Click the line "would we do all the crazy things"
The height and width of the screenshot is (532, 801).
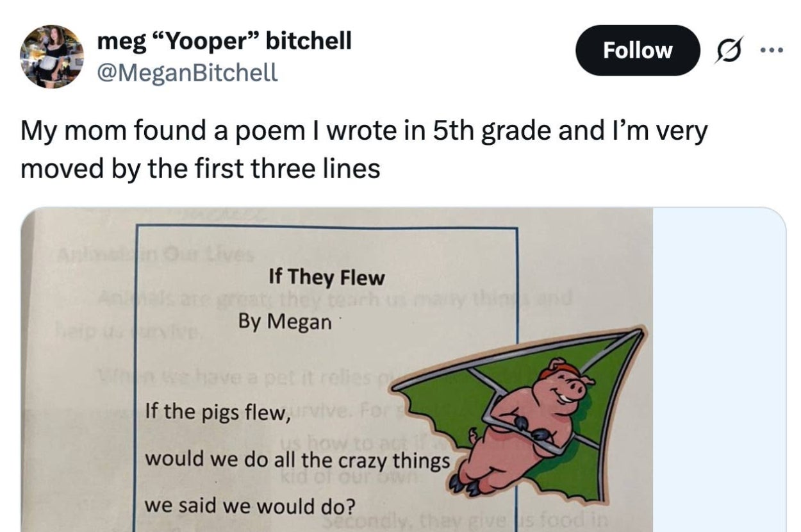coord(297,461)
